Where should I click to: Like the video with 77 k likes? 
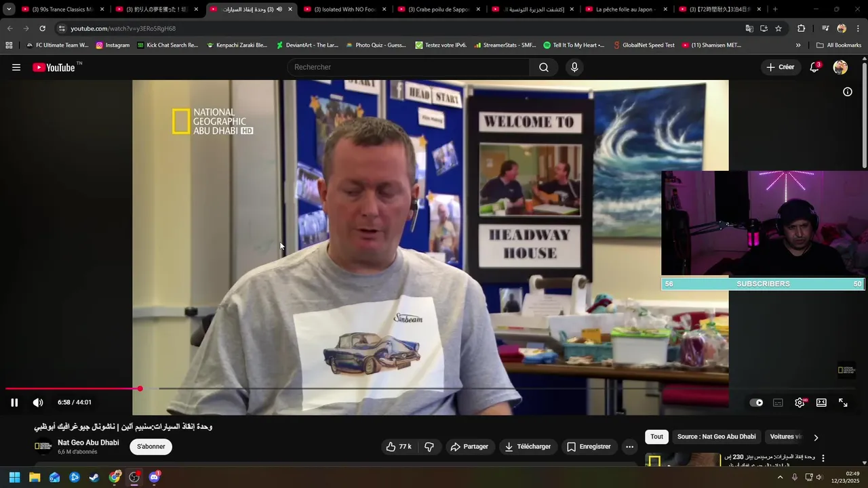(x=399, y=447)
